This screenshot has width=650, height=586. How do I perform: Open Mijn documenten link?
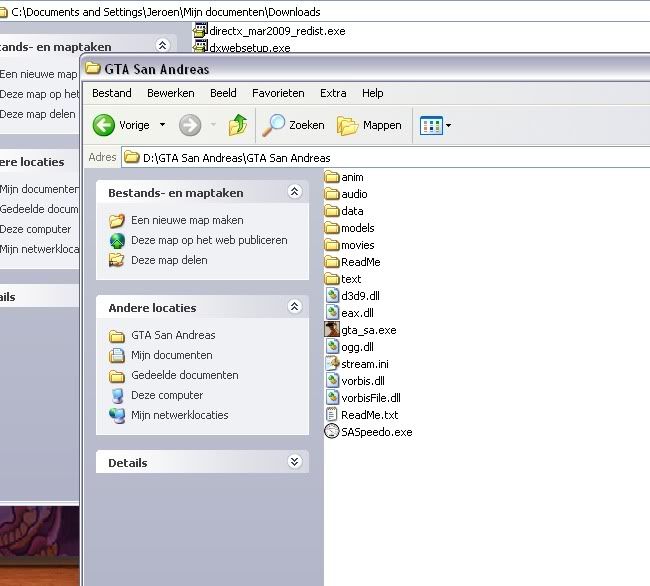(172, 355)
